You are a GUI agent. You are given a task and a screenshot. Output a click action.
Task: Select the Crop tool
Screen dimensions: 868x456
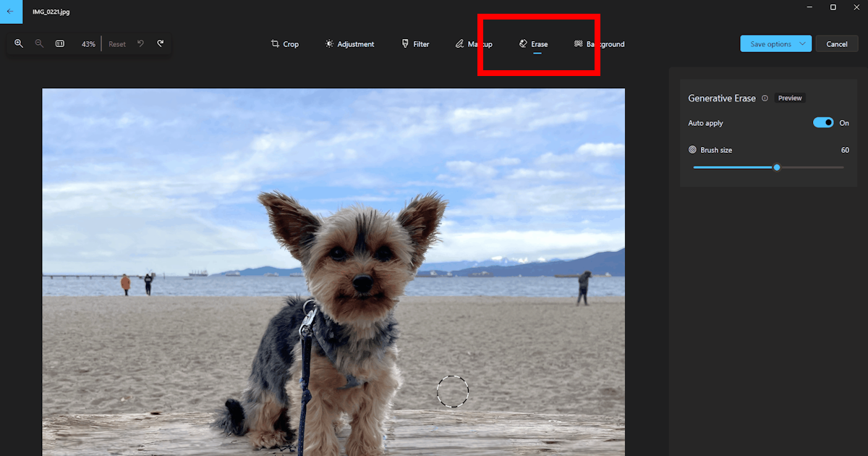pos(284,43)
